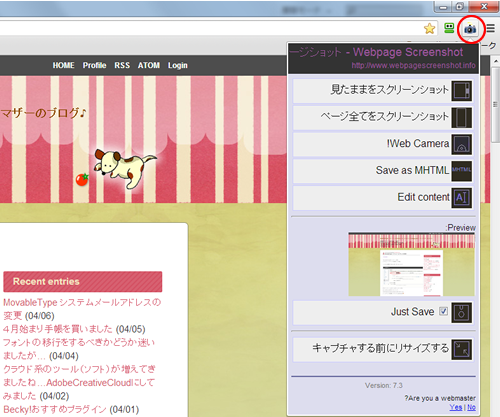Click the dog mascot image
The image size is (500, 417).
coord(125,169)
